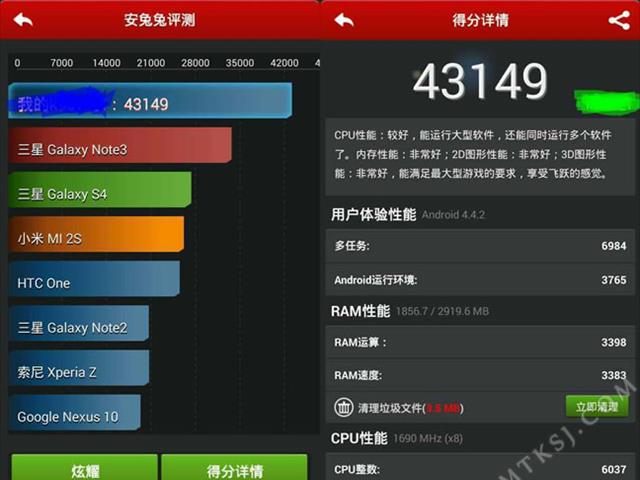Tap the 安兔兔评测 title text

coord(160,20)
